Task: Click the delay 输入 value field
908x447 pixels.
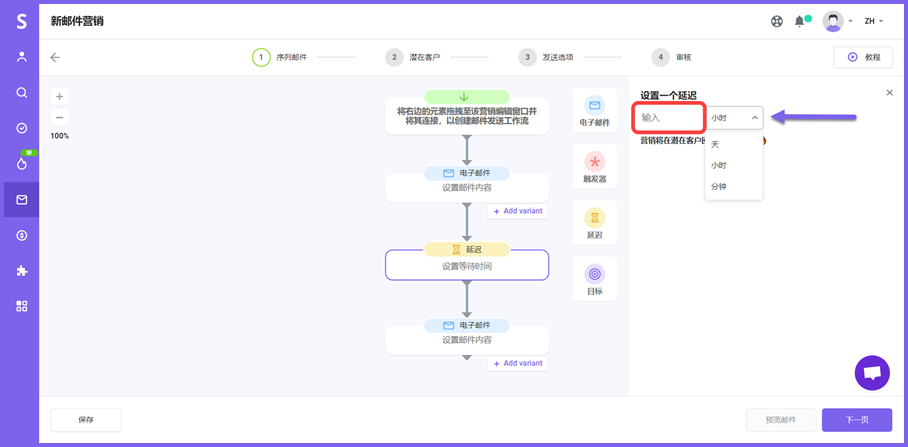Action: pos(668,118)
